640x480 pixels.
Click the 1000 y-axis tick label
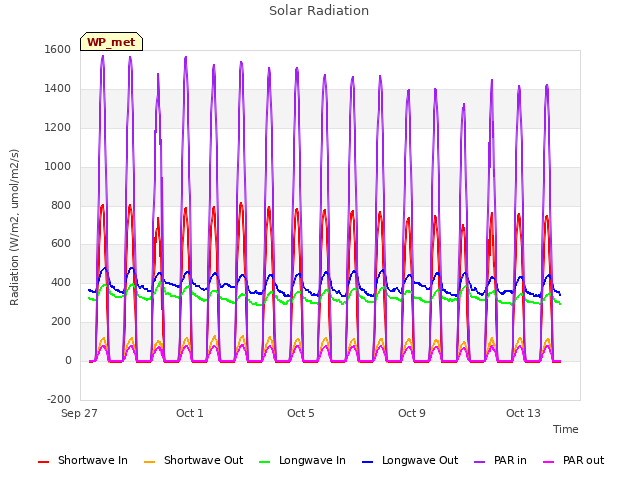pos(58,167)
